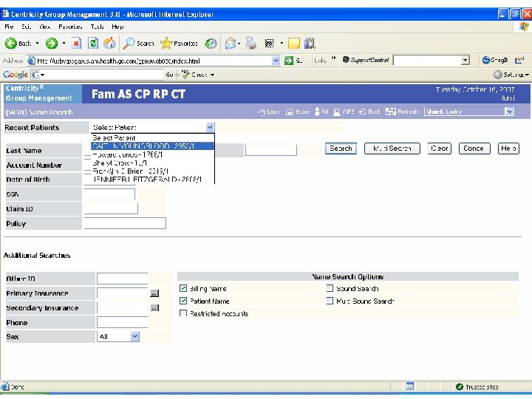Click the Centricity Home icon
This screenshot has height=399, width=532.
pos(290,112)
